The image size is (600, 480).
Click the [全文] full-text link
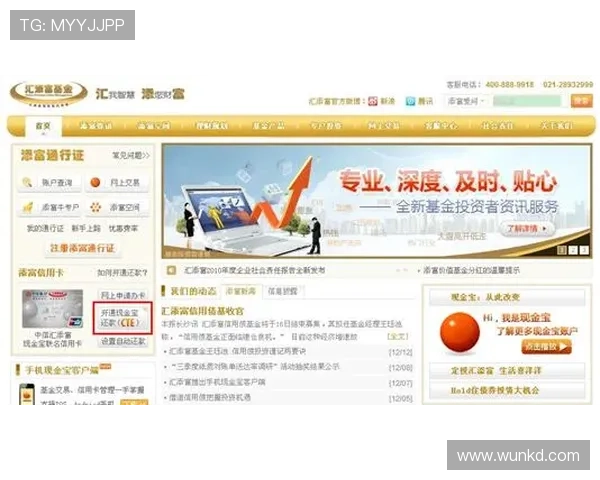[398, 336]
